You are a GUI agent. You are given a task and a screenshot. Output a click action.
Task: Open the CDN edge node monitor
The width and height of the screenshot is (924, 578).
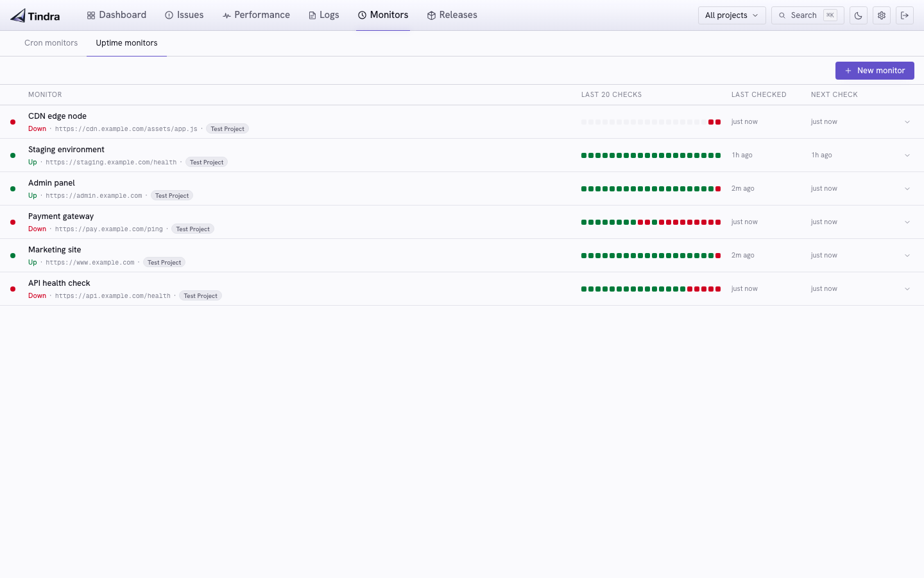pos(57,116)
